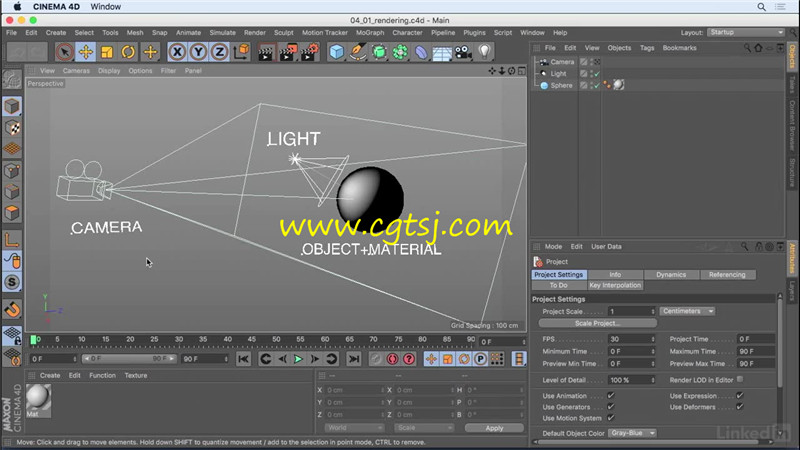Toggle Use Expression checkbox
The image size is (800, 450).
coord(740,395)
